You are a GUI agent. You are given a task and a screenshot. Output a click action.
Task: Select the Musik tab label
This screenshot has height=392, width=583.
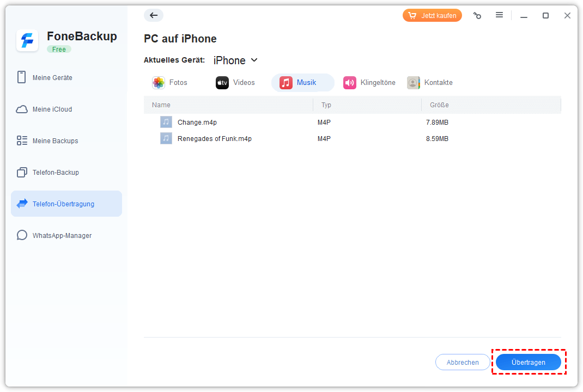tap(306, 83)
